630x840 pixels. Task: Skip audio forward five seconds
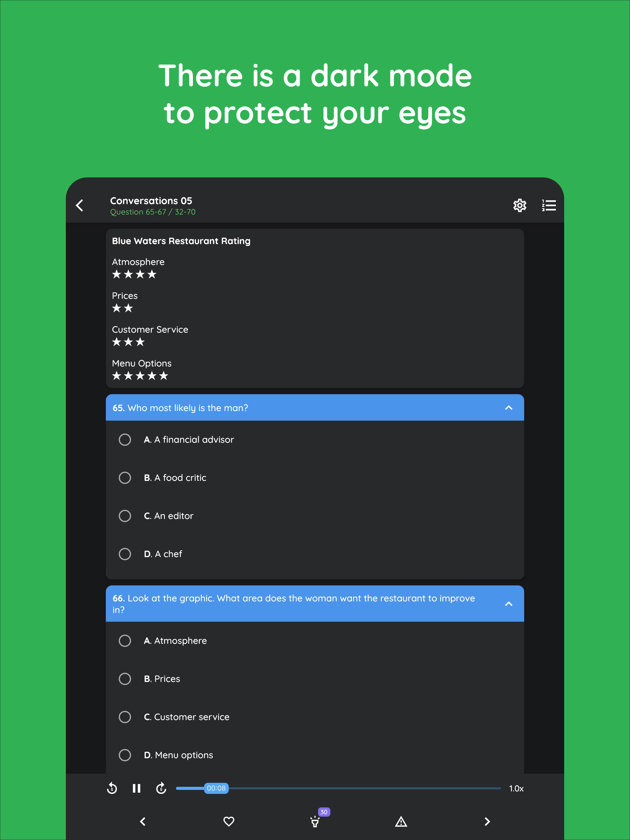click(161, 788)
